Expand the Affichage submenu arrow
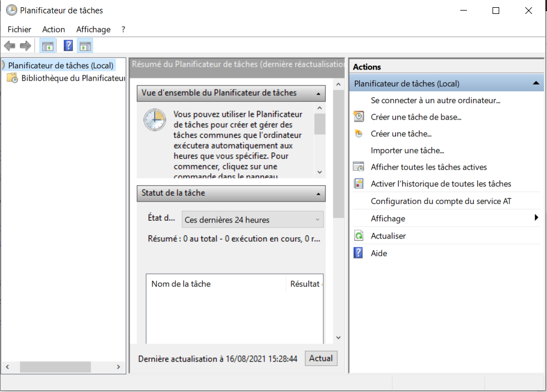Screen dimensions: 547x392 click(x=537, y=218)
